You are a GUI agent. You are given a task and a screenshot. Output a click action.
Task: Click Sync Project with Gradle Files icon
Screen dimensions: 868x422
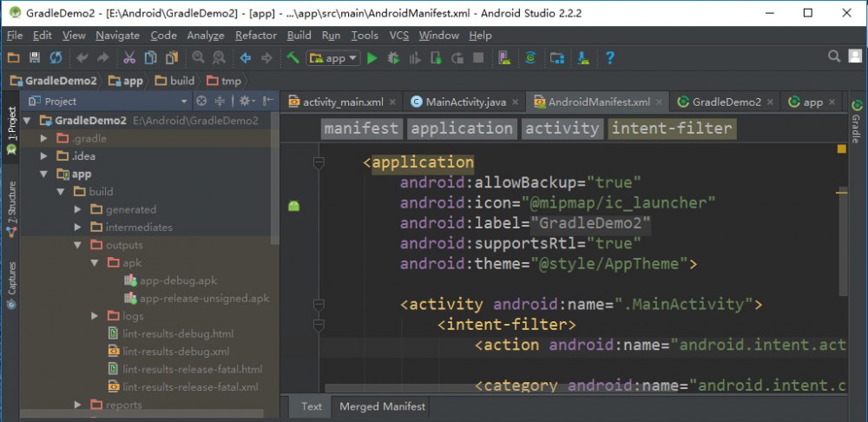530,57
